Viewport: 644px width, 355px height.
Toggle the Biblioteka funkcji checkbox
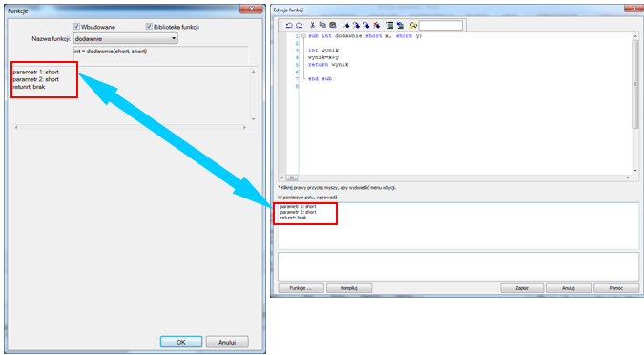pyautogui.click(x=149, y=27)
